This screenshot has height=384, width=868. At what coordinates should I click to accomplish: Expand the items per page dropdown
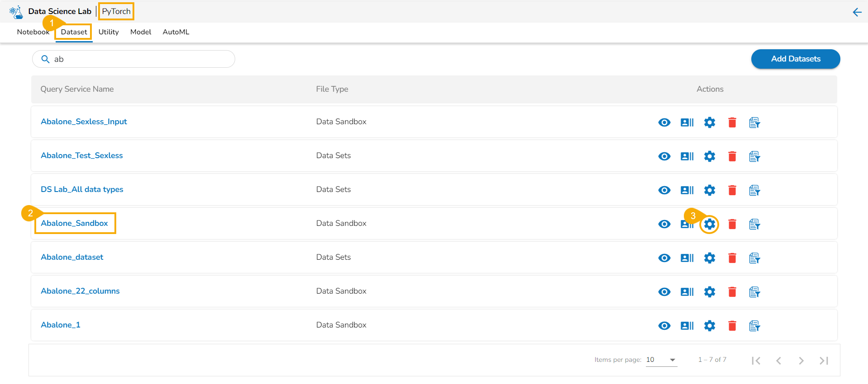click(x=672, y=360)
